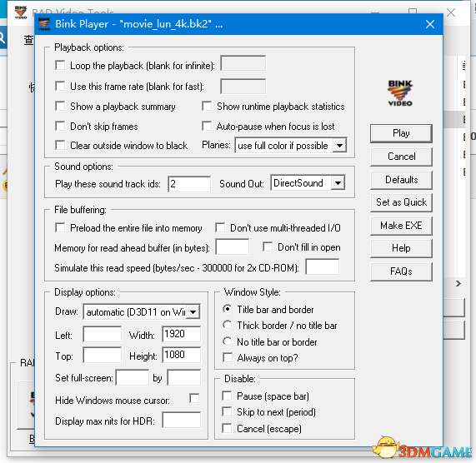Viewport: 476px width, 463px height.
Task: Click the Set as Quick button
Action: tap(401, 202)
